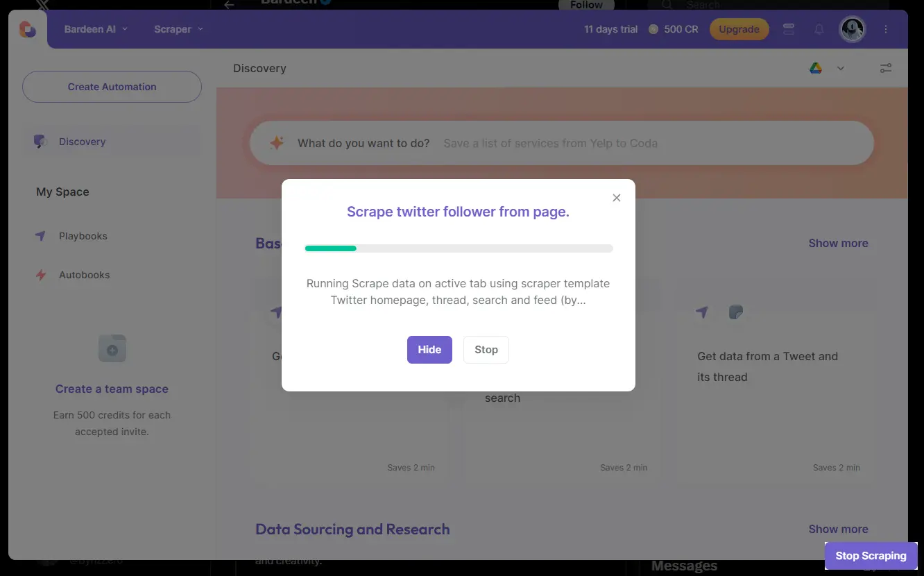Click the My Space heading
Screen dimensions: 924x576
pos(62,192)
